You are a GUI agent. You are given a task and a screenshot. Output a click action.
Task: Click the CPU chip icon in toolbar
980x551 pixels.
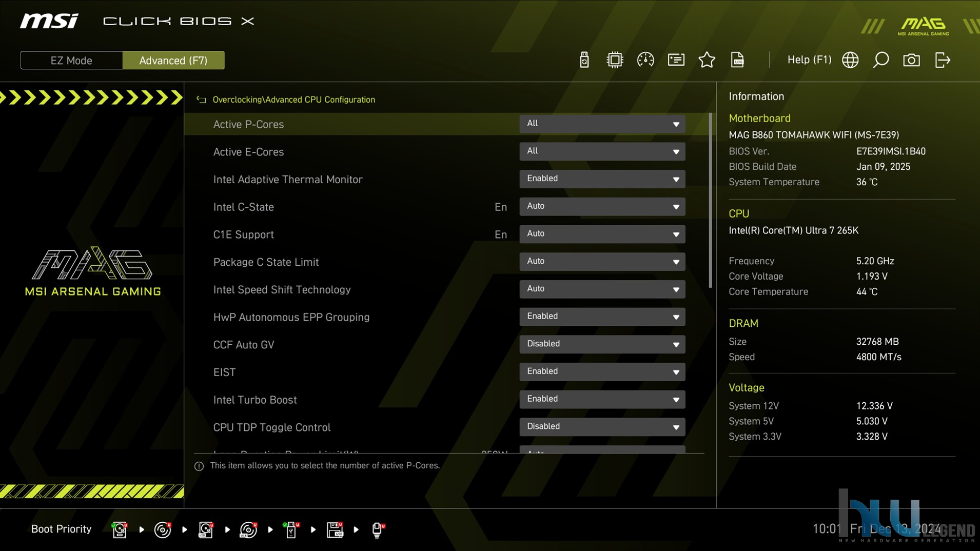tap(615, 60)
